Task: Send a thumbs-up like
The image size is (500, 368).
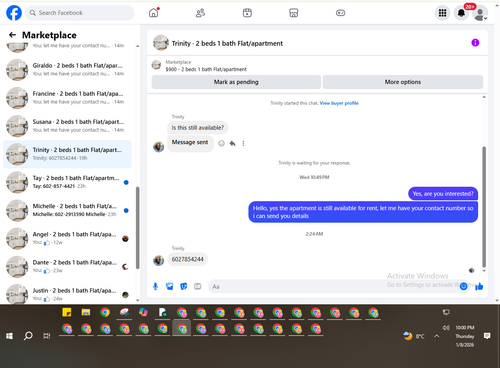Action: click(479, 286)
